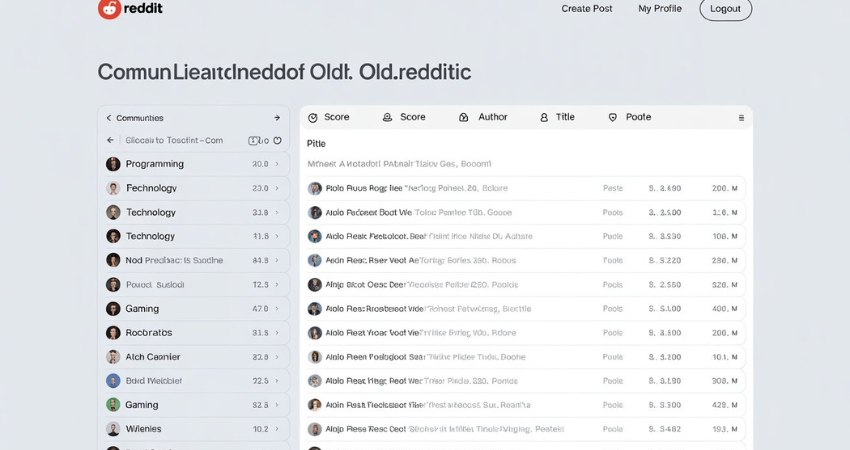Click the Author column icon
This screenshot has height=450, width=850.
pyautogui.click(x=463, y=117)
